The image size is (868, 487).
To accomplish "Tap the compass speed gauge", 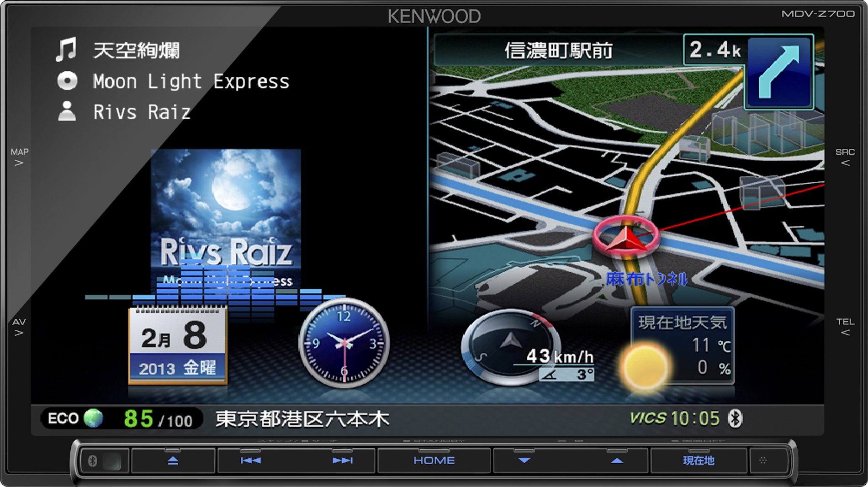I will (509, 347).
